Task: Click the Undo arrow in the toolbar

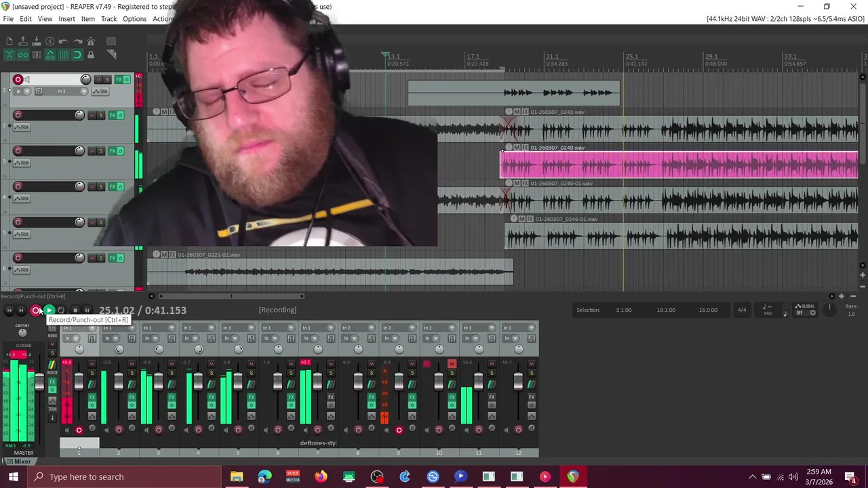Action: point(63,41)
